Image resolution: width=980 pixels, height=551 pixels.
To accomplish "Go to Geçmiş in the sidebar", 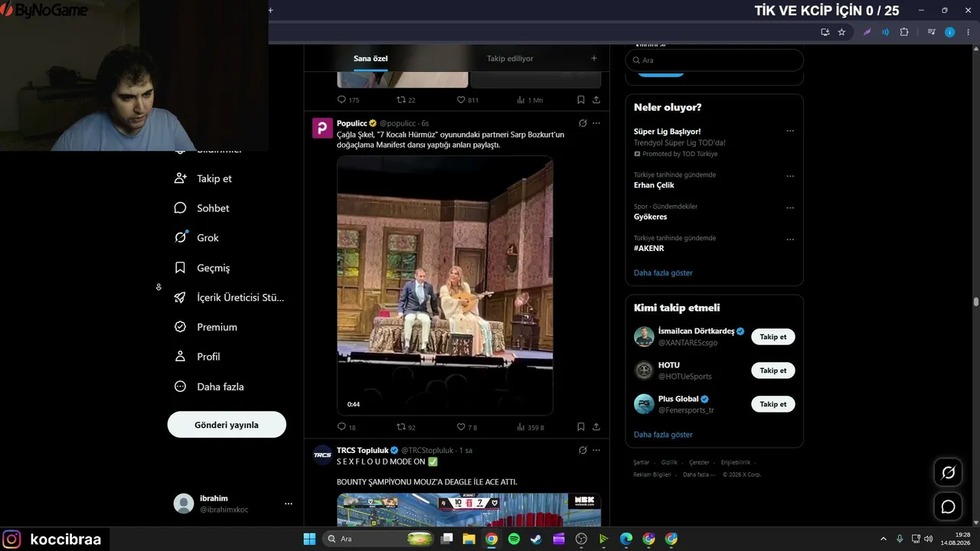I will click(202, 268).
